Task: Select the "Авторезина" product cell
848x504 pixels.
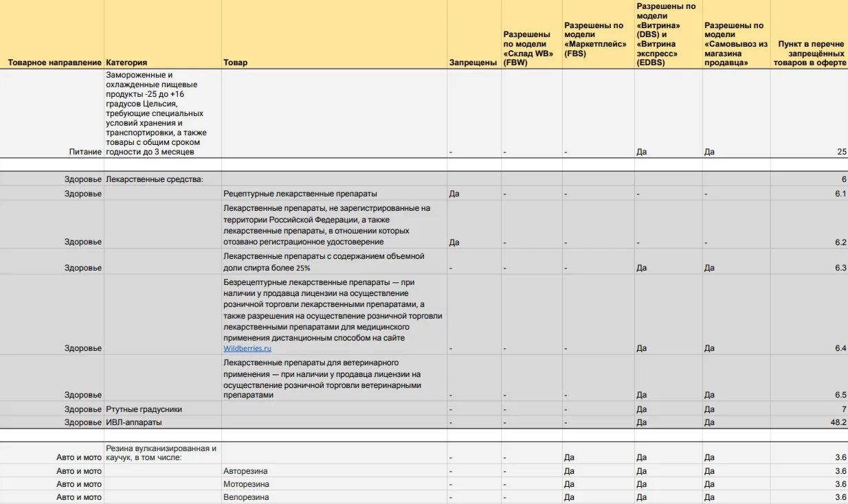Action: coord(245,471)
